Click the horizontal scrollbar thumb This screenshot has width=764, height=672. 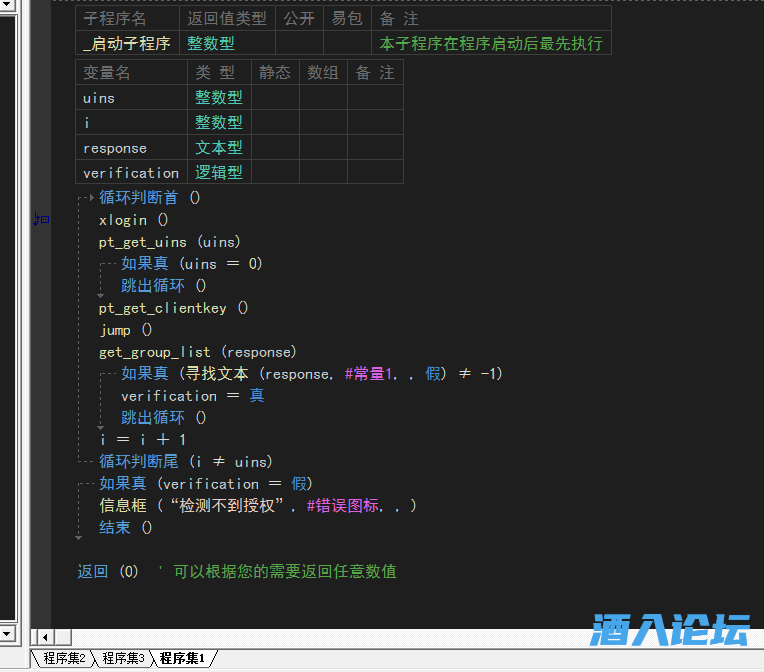[63, 637]
